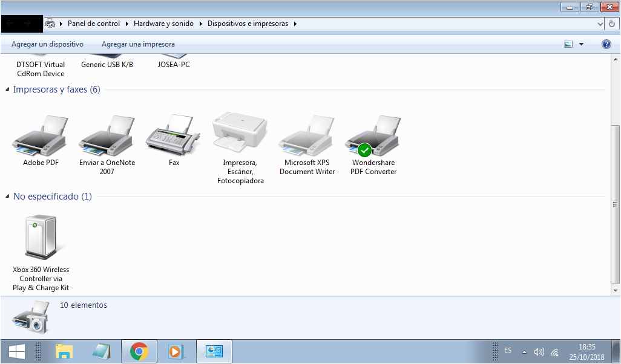Click the DTSOFT Virtual CdRom Device label
Image resolution: width=621 pixels, height=364 pixels.
pos(41,69)
